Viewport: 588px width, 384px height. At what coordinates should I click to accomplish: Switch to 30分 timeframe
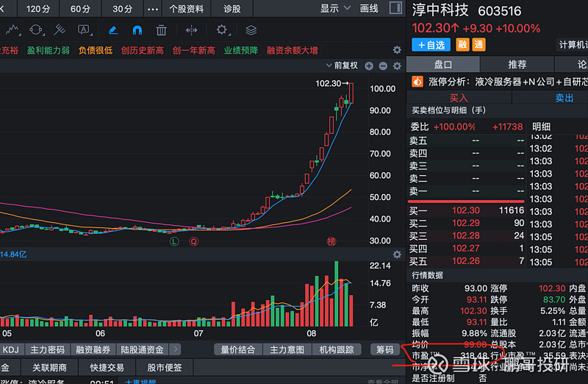[x=123, y=9]
